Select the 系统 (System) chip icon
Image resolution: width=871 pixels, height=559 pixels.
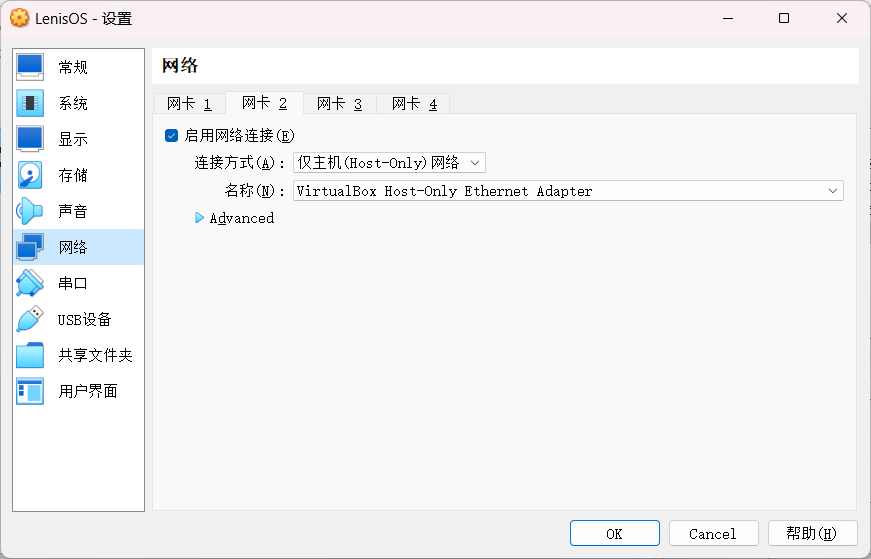(30, 103)
